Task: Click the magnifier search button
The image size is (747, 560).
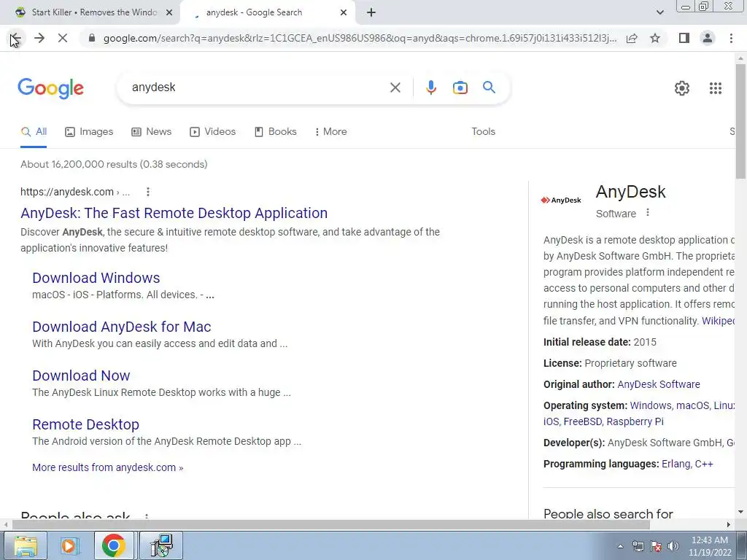Action: click(x=489, y=87)
